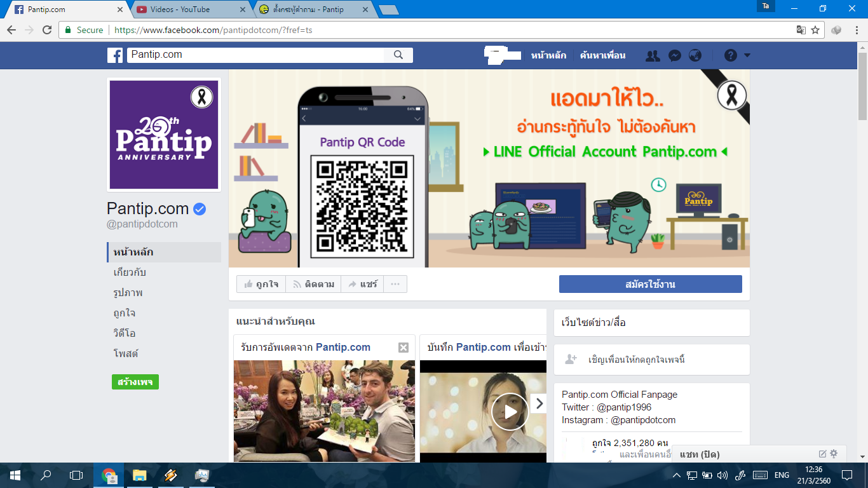The width and height of the screenshot is (868, 488).
Task: Click the Facebook logo icon
Action: [x=115, y=55]
